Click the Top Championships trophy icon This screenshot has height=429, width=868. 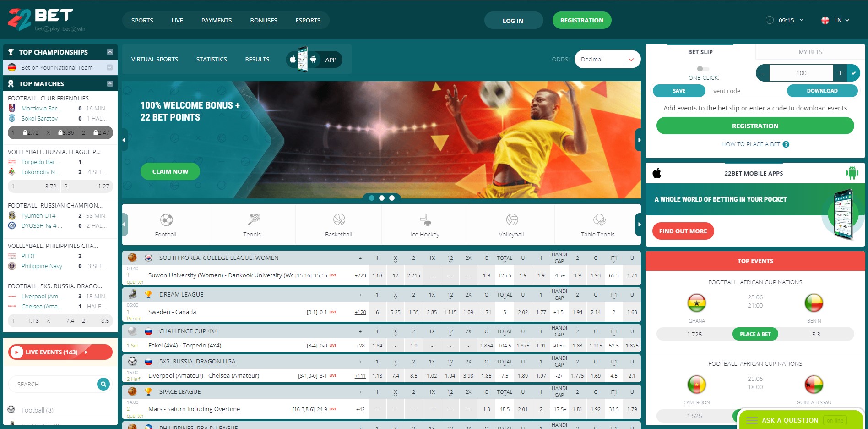(11, 52)
